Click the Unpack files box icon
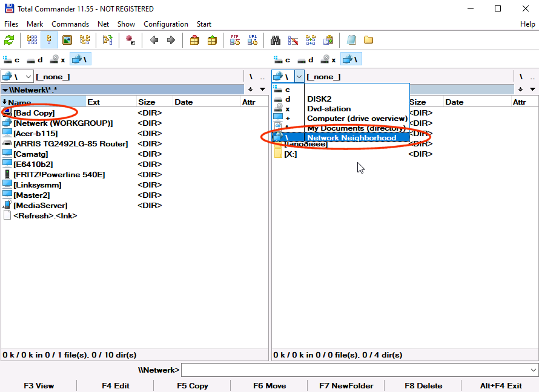539x392 pixels. (x=212, y=40)
